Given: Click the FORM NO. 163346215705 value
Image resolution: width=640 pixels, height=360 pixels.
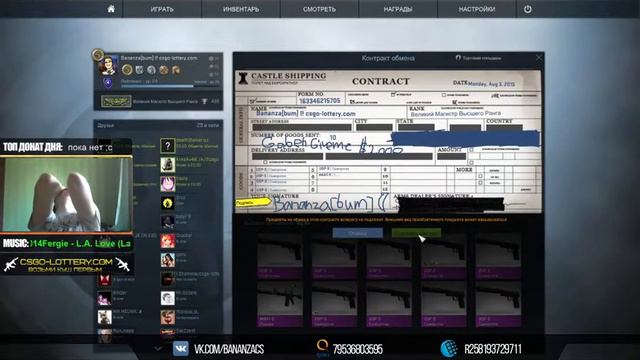Looking at the screenshot, I should [320, 100].
